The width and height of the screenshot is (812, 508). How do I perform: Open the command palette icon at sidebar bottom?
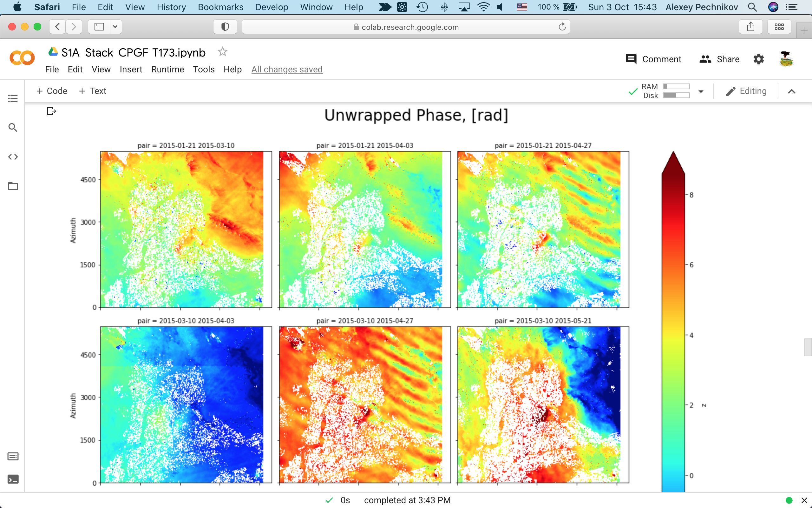13,456
